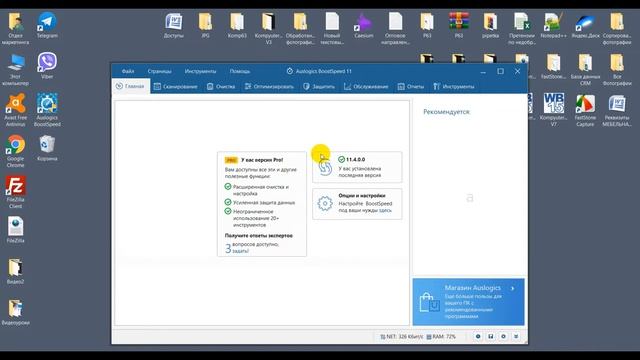Viewport: 640px width, 360px height.
Task: Select the Отдел маркетинга folder icon
Action: coord(16,28)
